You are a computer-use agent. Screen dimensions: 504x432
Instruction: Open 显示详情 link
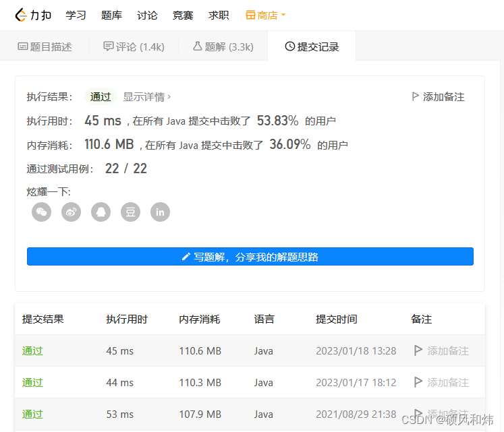coord(146,96)
